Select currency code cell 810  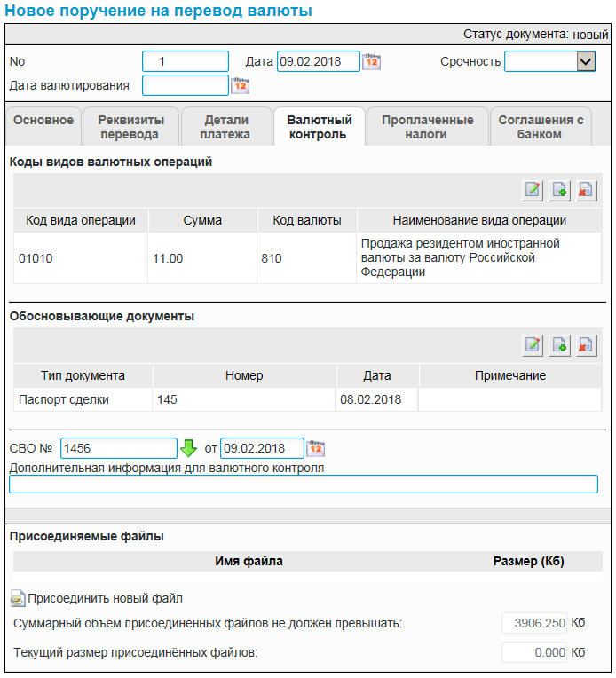(x=307, y=258)
